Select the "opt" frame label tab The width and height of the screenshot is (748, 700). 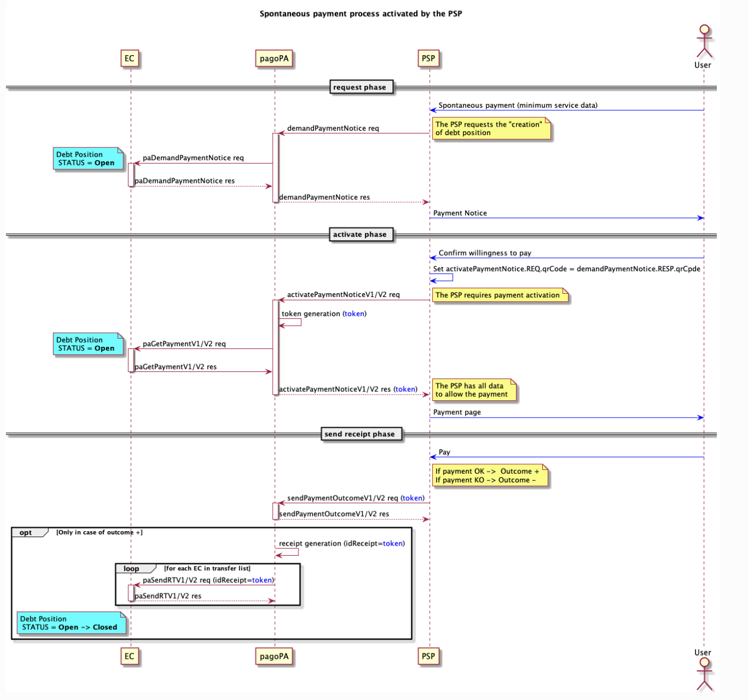[x=26, y=533]
